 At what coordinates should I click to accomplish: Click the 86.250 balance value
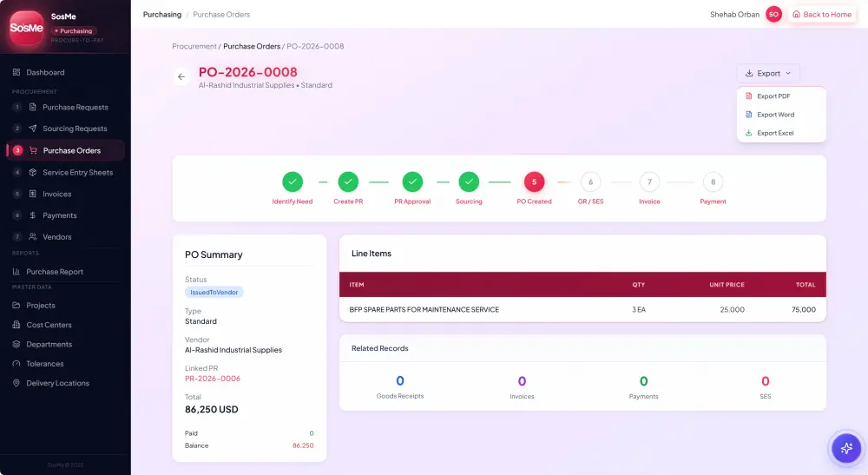point(303,445)
